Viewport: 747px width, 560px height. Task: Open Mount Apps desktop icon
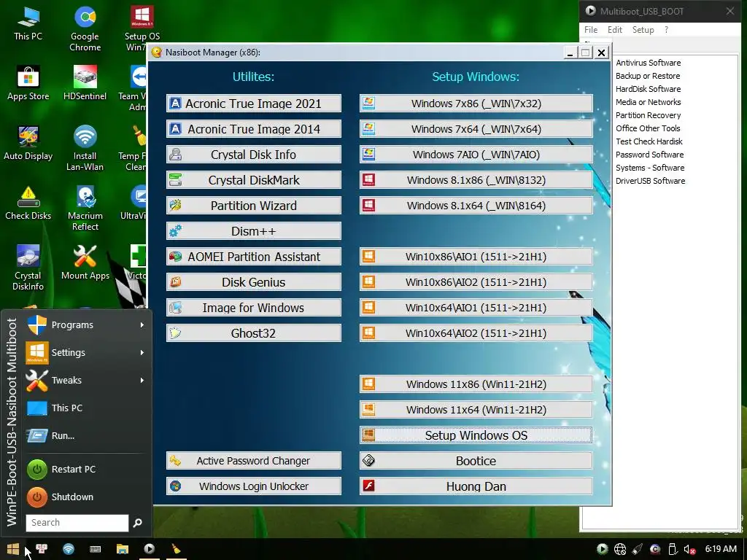pos(85,262)
